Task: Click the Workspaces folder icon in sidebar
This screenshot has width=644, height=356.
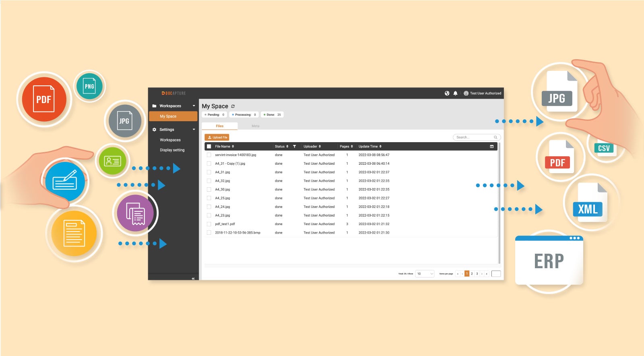Action: click(x=154, y=106)
